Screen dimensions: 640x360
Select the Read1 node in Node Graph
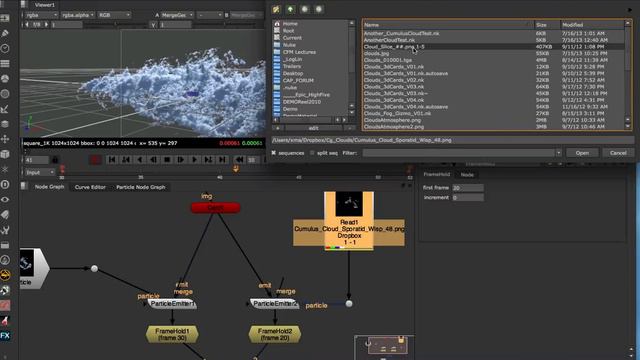(x=349, y=221)
